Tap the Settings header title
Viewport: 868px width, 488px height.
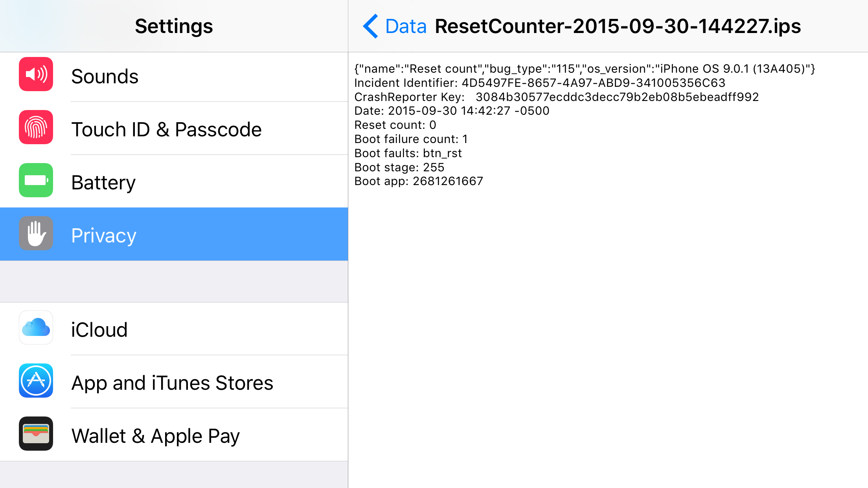pyautogui.click(x=174, y=26)
